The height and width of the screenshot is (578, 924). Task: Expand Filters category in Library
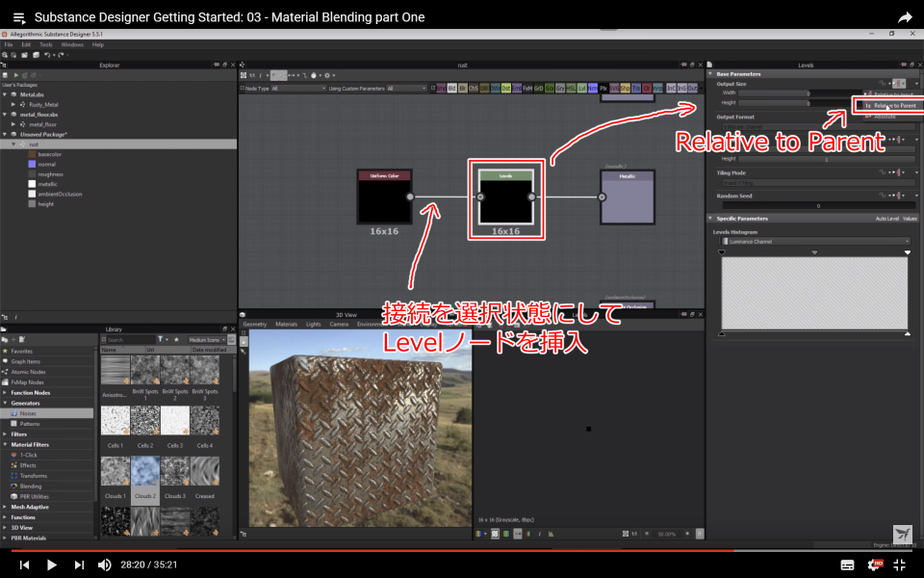pos(6,434)
